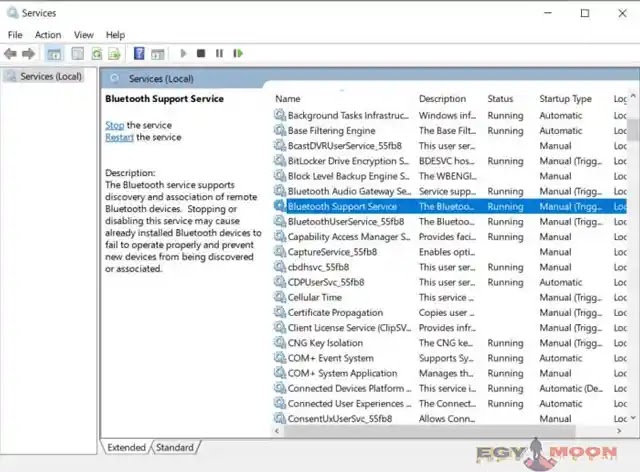Viewport: 640px width, 472px height.
Task: Open the Properties toolbar icon
Action: (77, 53)
